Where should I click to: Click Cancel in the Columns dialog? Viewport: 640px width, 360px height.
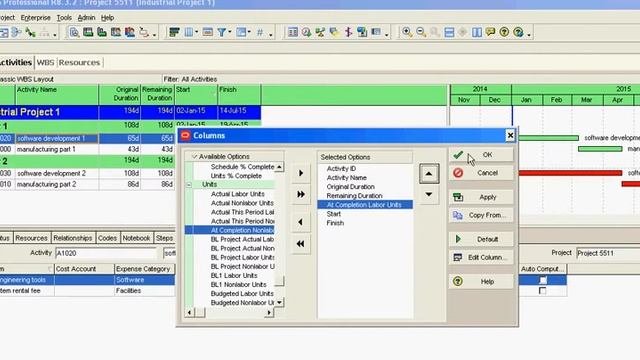pos(481,173)
